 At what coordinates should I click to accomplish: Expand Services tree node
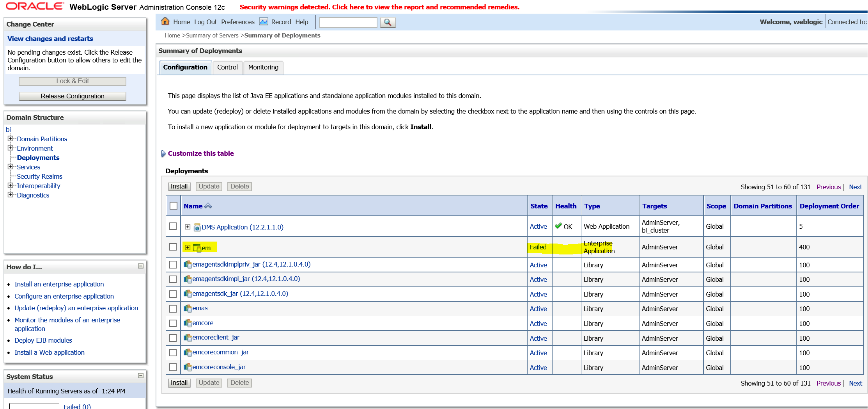11,167
